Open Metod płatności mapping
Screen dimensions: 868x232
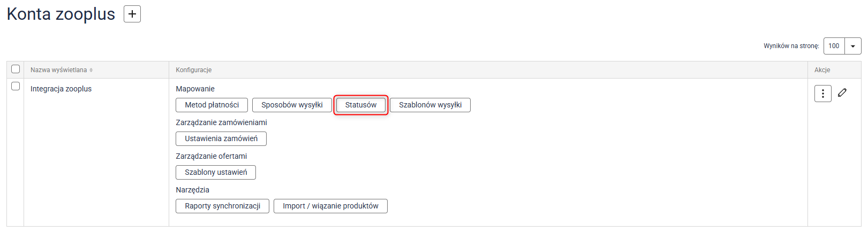pyautogui.click(x=212, y=105)
